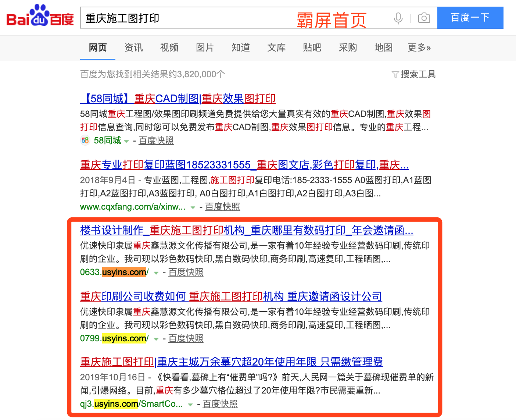
Task: Click the green 58同城 source link
Action: (x=108, y=140)
